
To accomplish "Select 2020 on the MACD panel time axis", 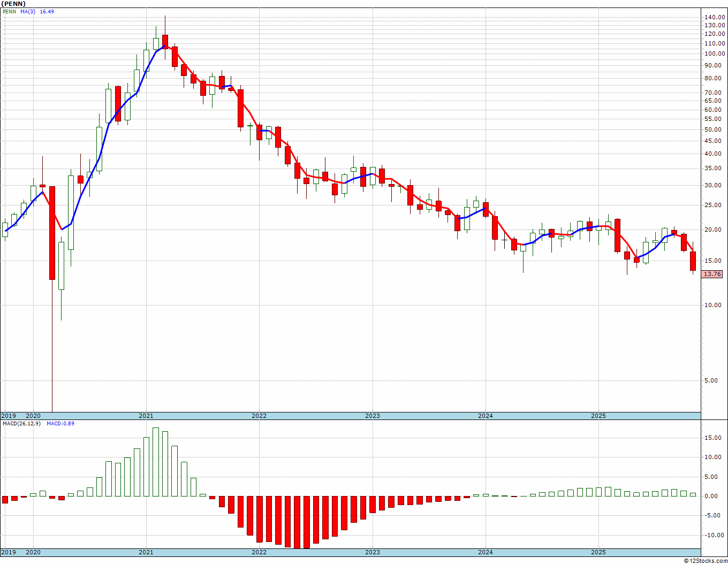I will point(33,553).
